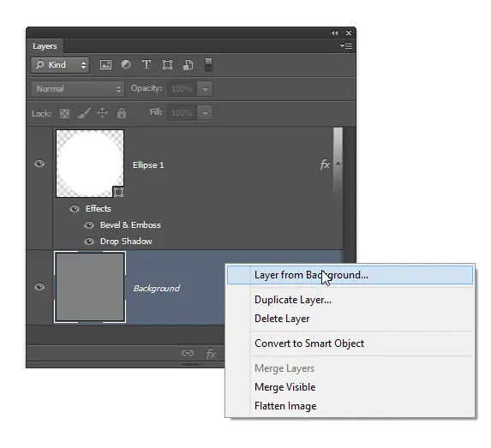The height and width of the screenshot is (448, 491).
Task: Click the fx layer style button at bottom
Action: (211, 354)
